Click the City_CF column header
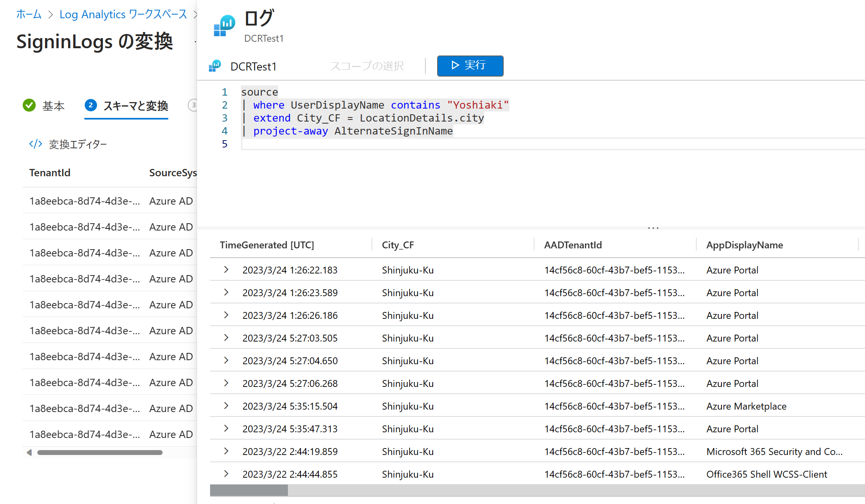 (398, 245)
